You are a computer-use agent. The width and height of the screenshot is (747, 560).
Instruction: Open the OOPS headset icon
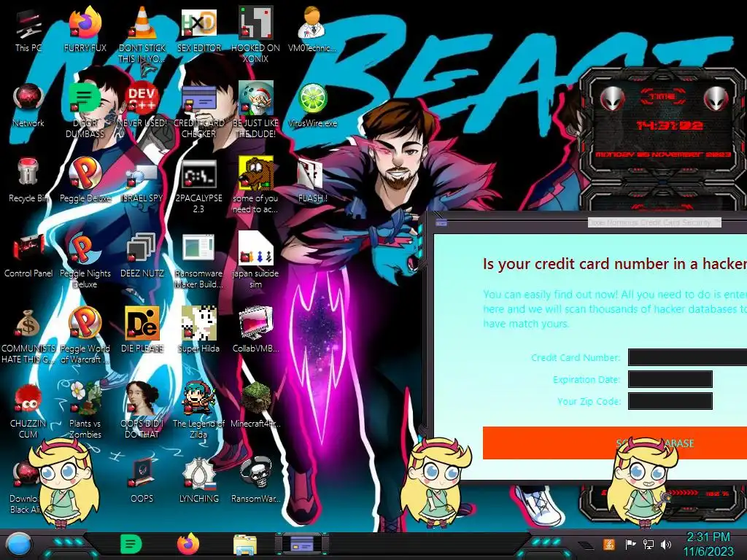click(142, 481)
